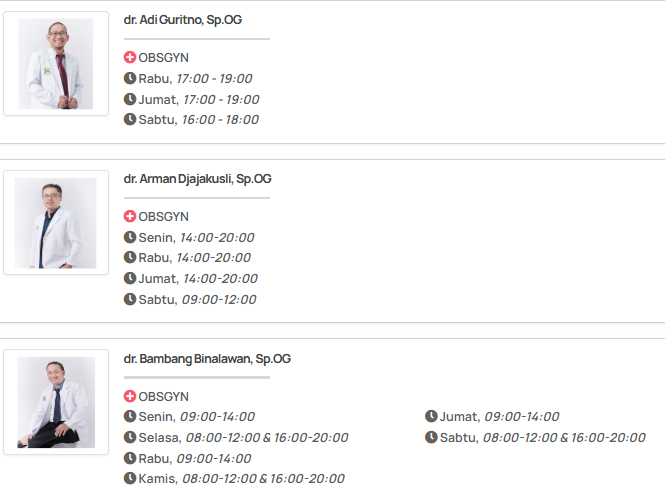Screen dimensions: 665x491
Task: Click the clock icon beside Kamis 08:00-12:00 & 16:00-20:00
Action: tap(130, 478)
